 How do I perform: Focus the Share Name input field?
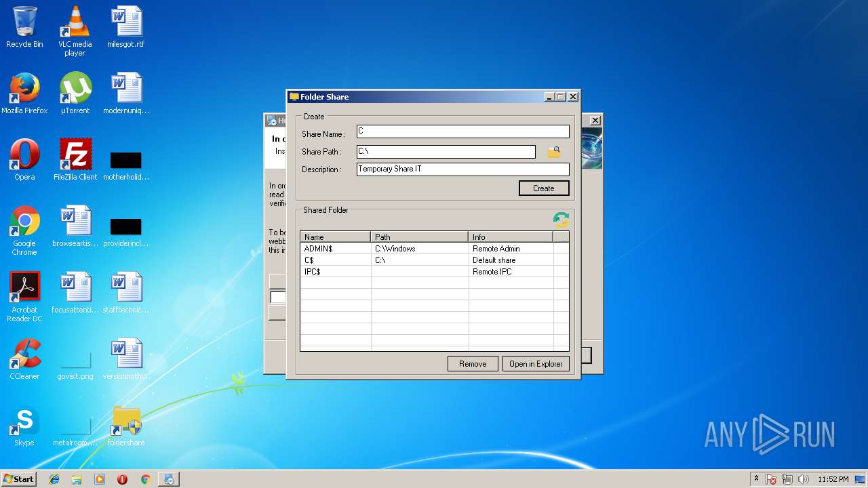(463, 131)
